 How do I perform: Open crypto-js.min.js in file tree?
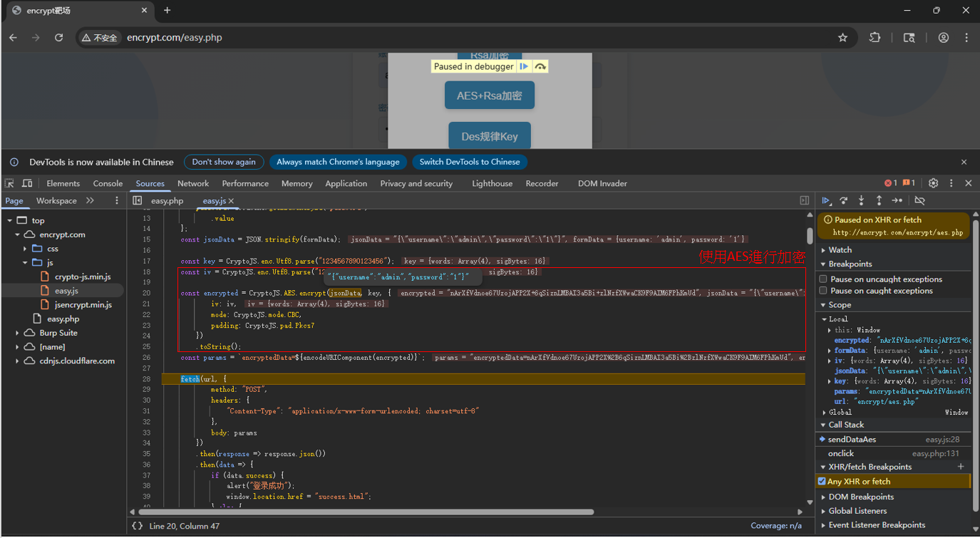pos(83,276)
